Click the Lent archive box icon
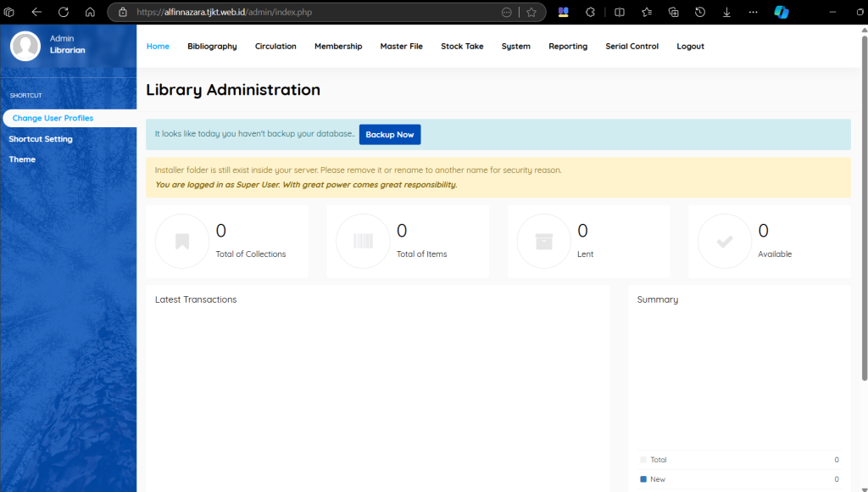 coord(543,242)
